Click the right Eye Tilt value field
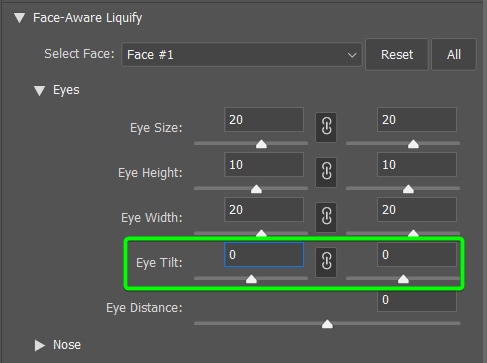This screenshot has height=363, width=487. pyautogui.click(x=417, y=255)
